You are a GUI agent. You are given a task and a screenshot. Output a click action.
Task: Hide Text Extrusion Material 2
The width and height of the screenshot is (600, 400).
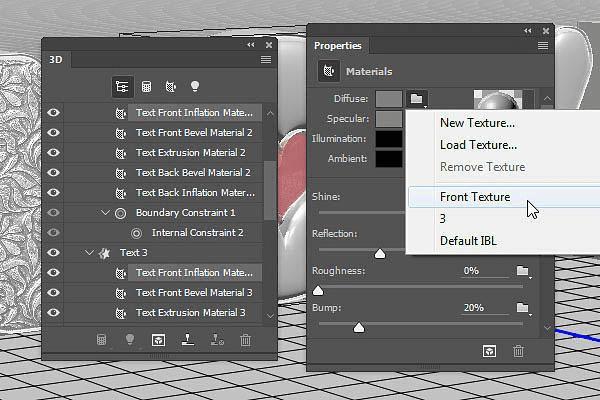(54, 152)
